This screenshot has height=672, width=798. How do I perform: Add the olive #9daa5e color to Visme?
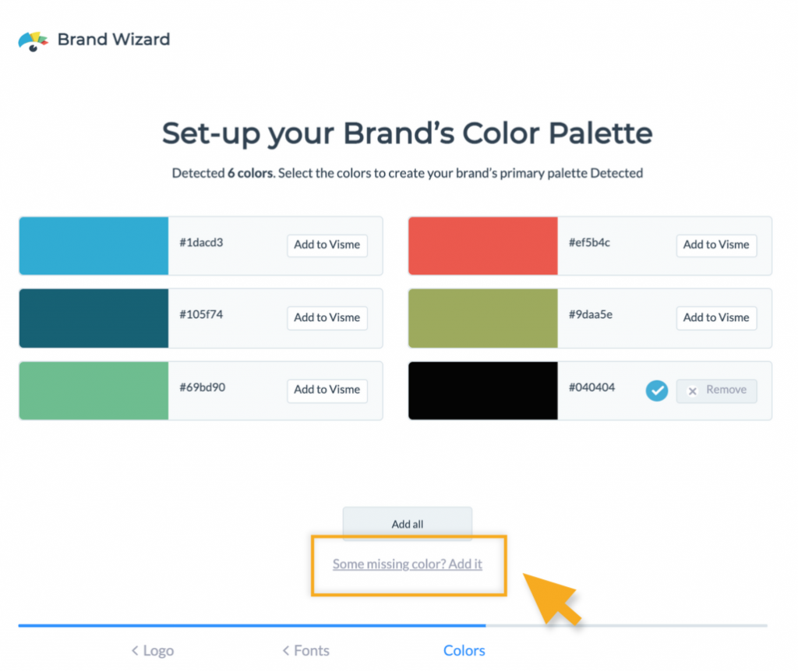click(x=716, y=317)
